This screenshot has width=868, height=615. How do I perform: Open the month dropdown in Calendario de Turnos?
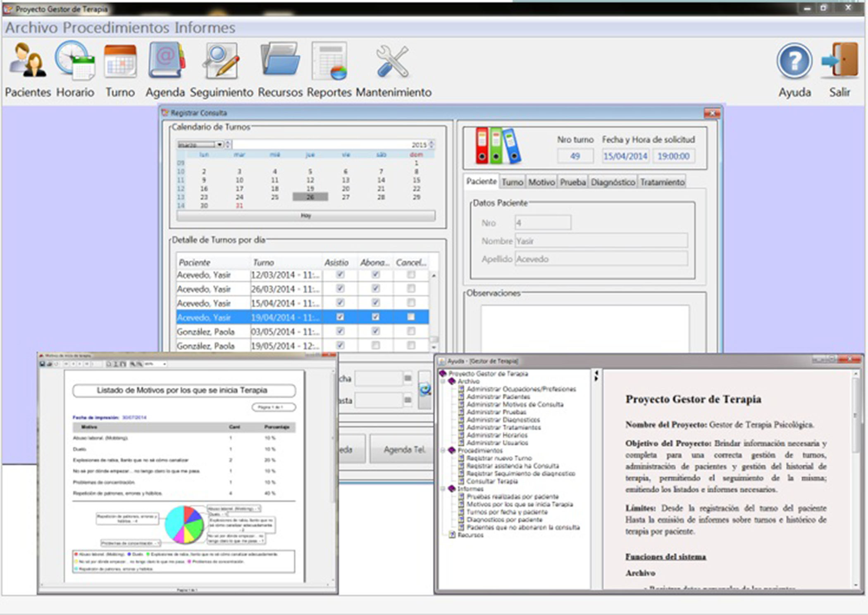(x=220, y=145)
